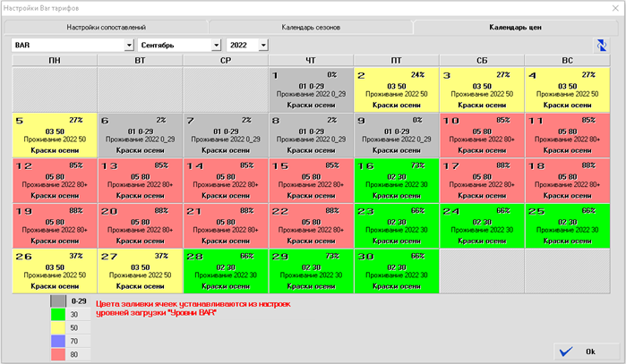The height and width of the screenshot is (364, 626).
Task: Select the September 1 calendar cell
Action: click(310, 89)
